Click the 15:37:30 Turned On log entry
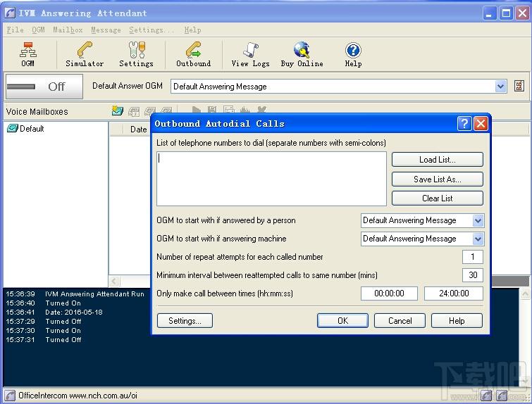This screenshot has width=532, height=404. [x=44, y=331]
